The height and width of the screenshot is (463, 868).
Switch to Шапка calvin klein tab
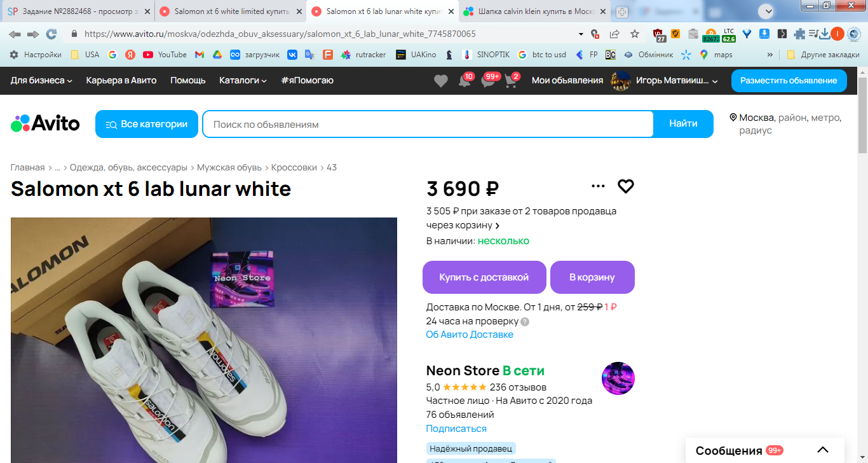[533, 11]
